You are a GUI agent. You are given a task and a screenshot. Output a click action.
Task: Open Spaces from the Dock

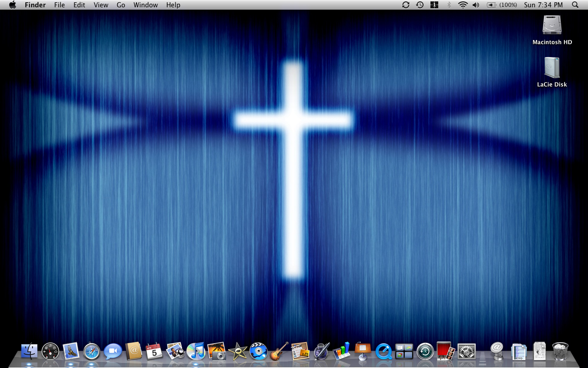click(x=404, y=352)
